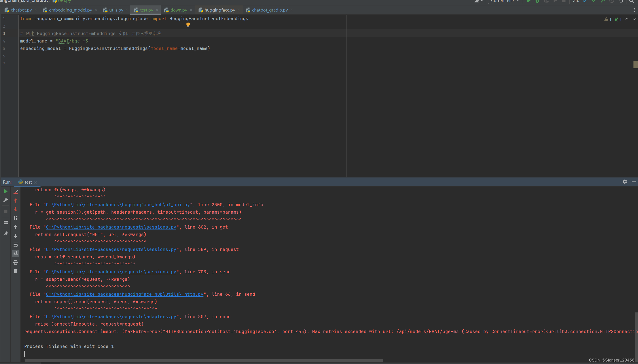Toggle soft-wrap in console output
This screenshot has width=638, height=364.
coord(16,244)
